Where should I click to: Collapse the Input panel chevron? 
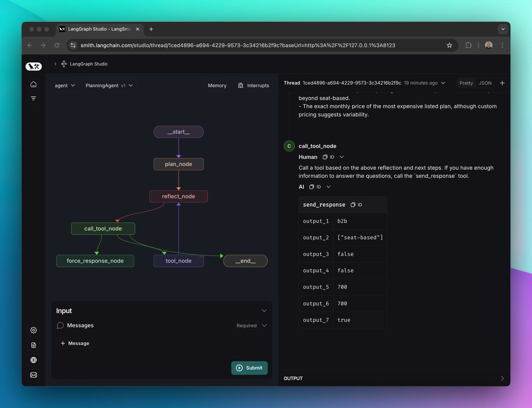coord(264,311)
